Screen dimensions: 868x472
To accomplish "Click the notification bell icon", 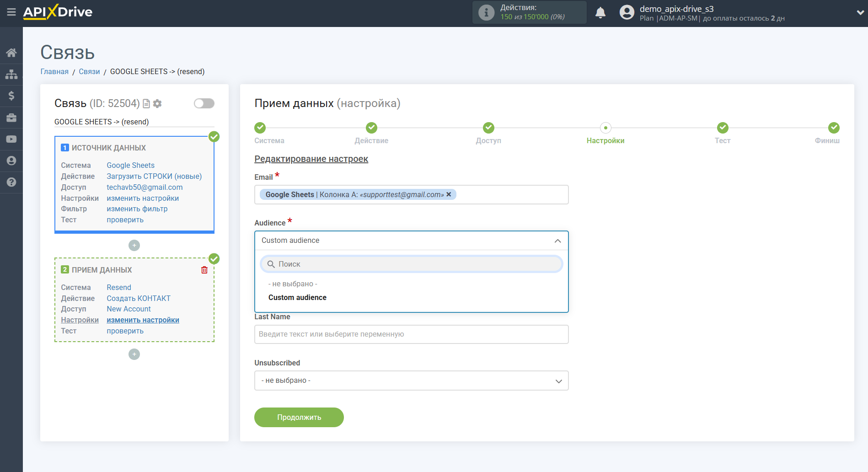I will click(600, 13).
